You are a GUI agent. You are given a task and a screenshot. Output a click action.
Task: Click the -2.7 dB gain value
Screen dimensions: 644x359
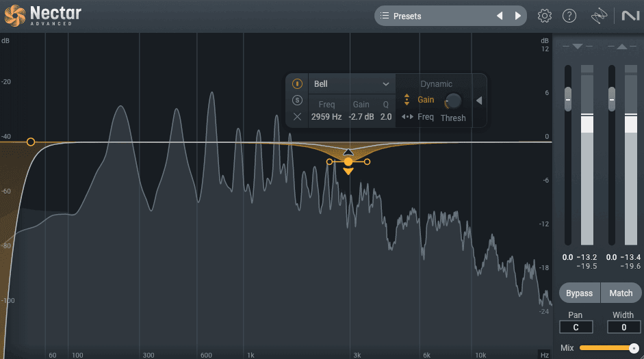(361, 117)
